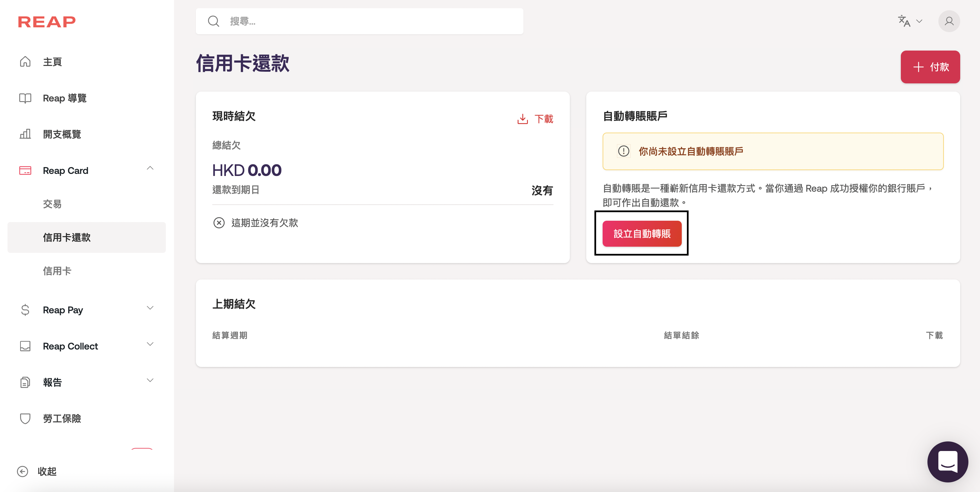Viewport: 980px width, 492px height.
Task: Click the search magnifier icon
Action: pos(213,21)
